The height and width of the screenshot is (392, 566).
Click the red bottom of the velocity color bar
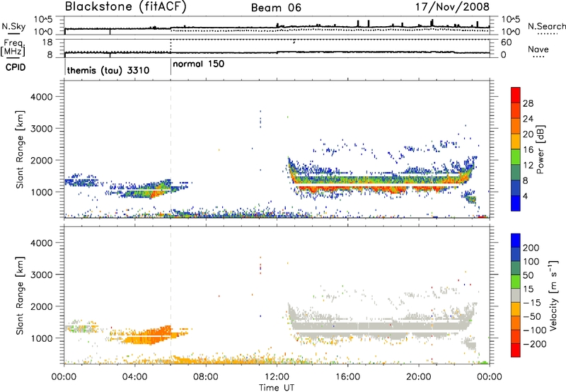[x=516, y=350]
